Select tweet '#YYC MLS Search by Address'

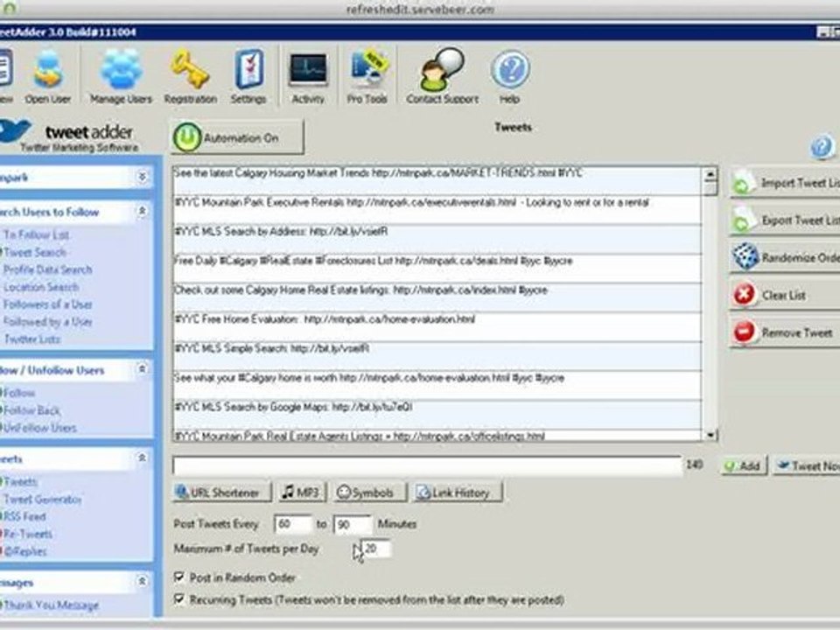[x=437, y=240]
